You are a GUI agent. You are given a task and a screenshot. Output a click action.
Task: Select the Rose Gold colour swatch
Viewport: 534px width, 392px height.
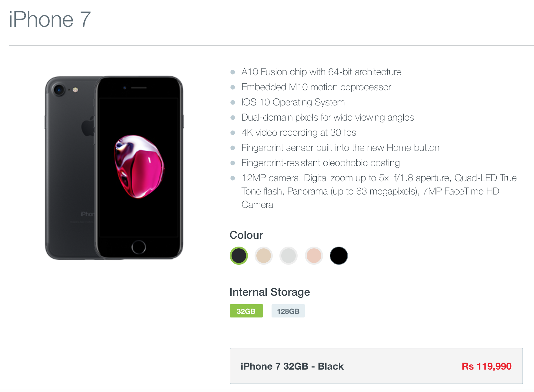tap(314, 256)
